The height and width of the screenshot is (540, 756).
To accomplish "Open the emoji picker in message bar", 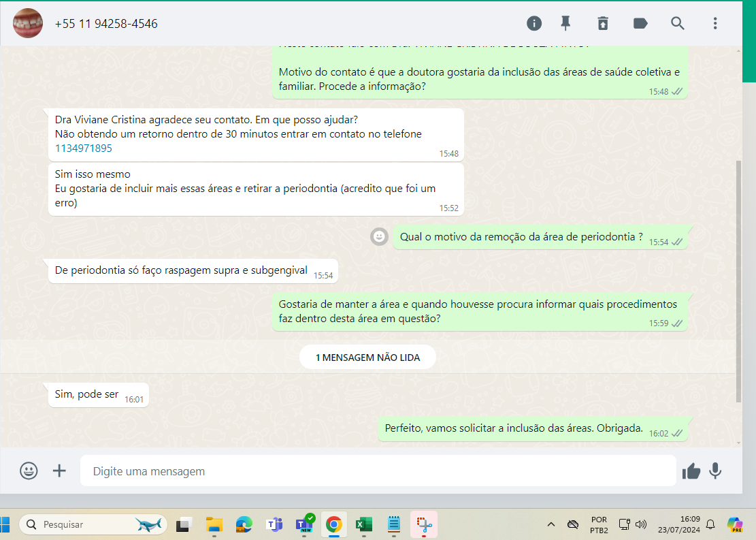I will point(29,471).
